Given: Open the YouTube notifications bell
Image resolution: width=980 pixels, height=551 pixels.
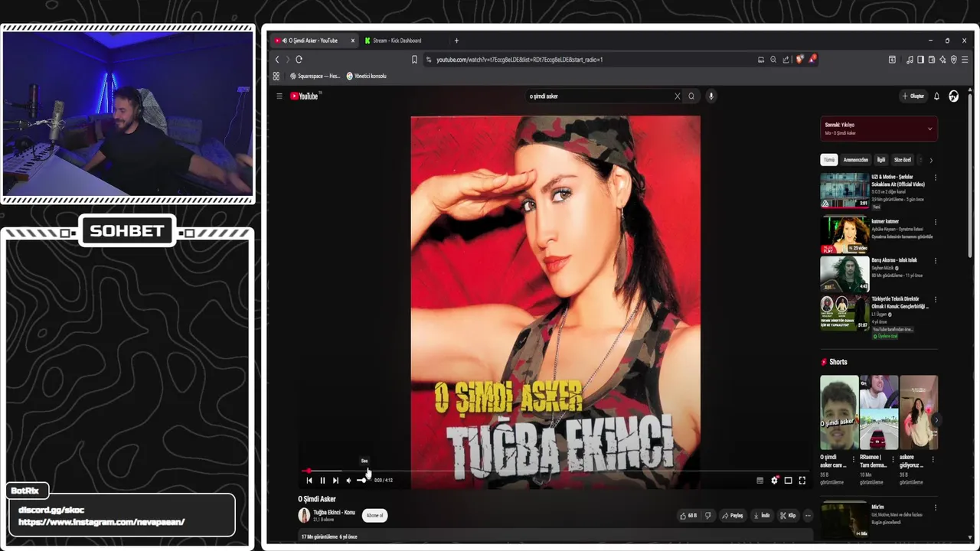Looking at the screenshot, I should tap(936, 96).
